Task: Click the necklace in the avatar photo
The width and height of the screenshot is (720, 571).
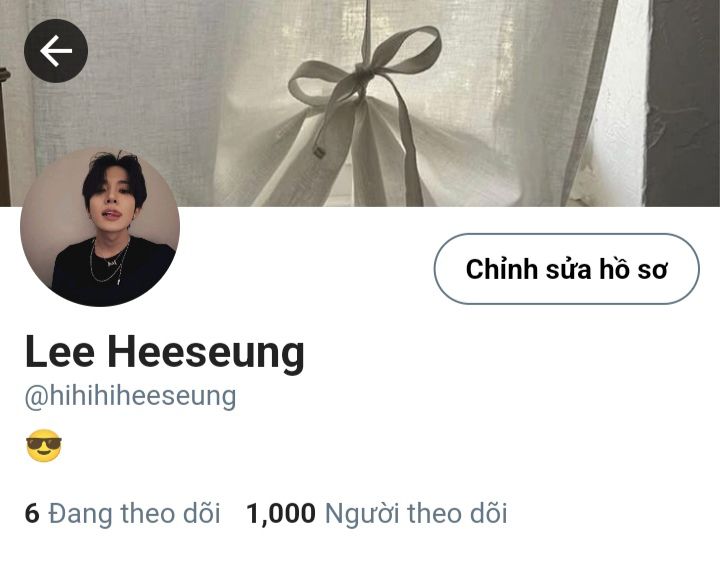Action: [x=110, y=262]
